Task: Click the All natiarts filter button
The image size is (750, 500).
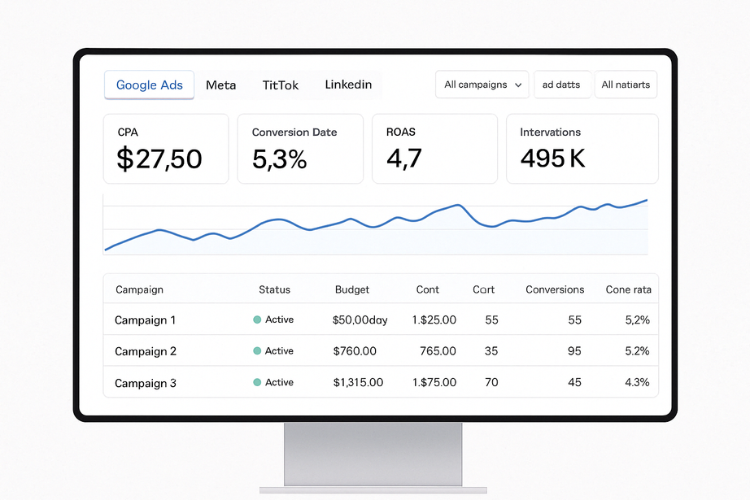Action: pyautogui.click(x=625, y=85)
